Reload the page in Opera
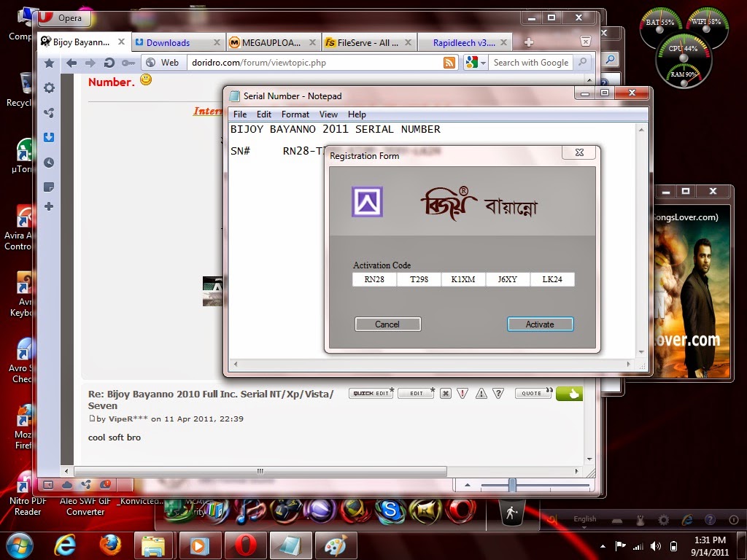Viewport: 747px width, 560px height. (109, 63)
